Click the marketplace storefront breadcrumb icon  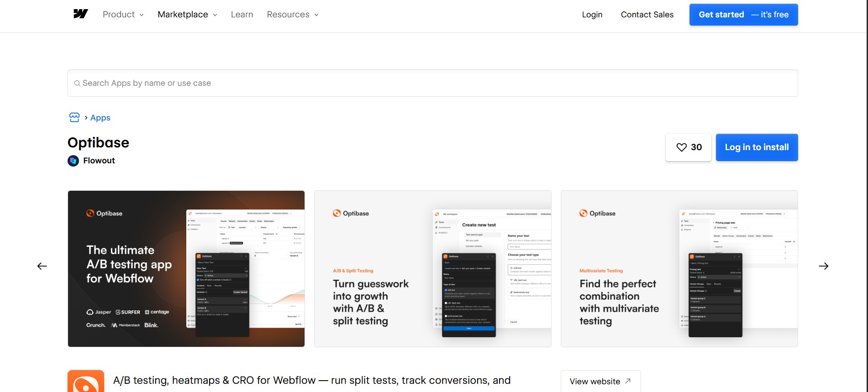pyautogui.click(x=74, y=118)
